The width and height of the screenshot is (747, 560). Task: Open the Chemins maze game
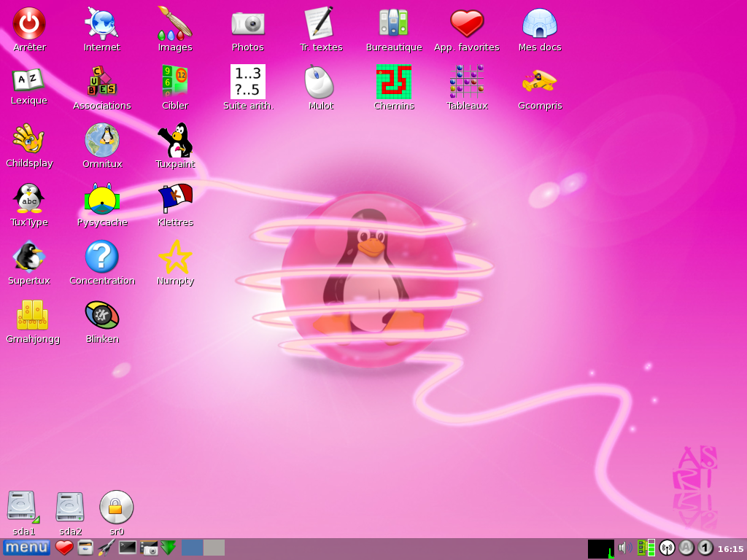coord(393,82)
